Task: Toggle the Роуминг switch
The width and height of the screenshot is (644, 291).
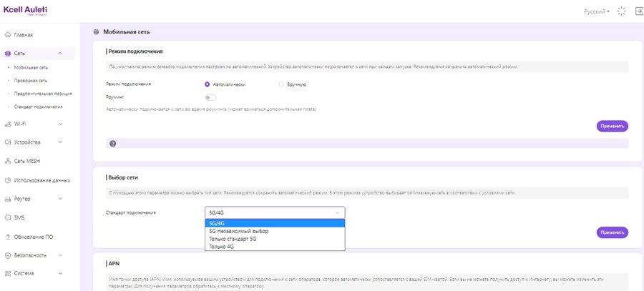Action: click(x=210, y=97)
